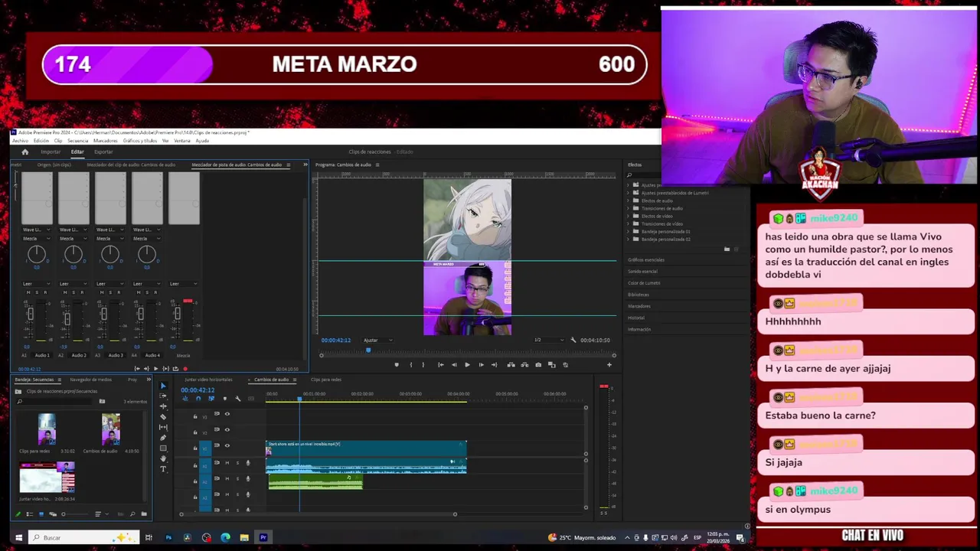Image resolution: width=980 pixels, height=551 pixels.
Task: Click the red record button in audio mixer
Action: [185, 369]
